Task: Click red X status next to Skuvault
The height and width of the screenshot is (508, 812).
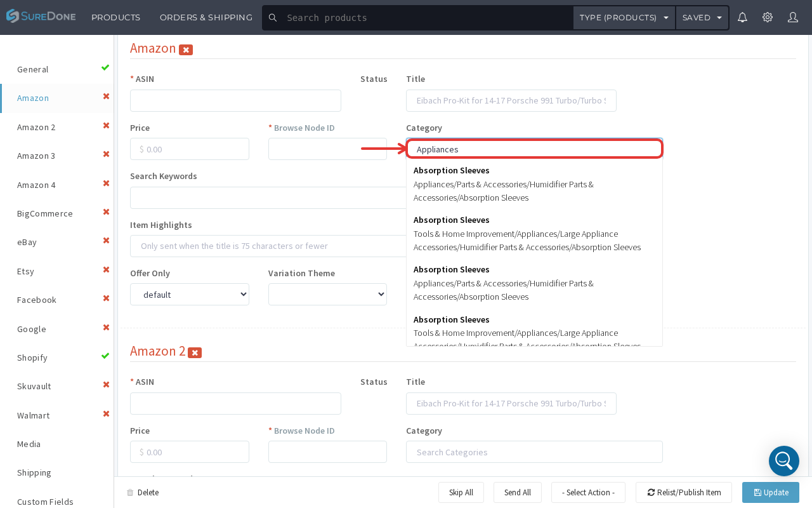Action: [106, 384]
